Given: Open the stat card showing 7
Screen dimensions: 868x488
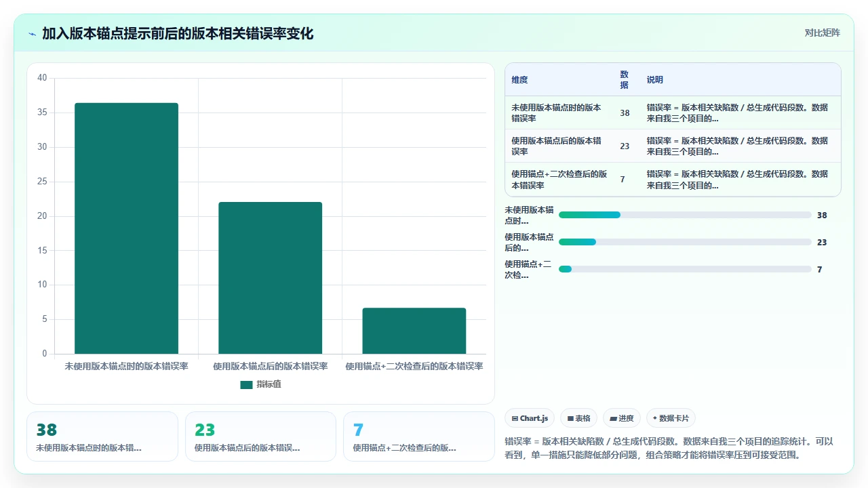Looking at the screenshot, I should pyautogui.click(x=419, y=436).
